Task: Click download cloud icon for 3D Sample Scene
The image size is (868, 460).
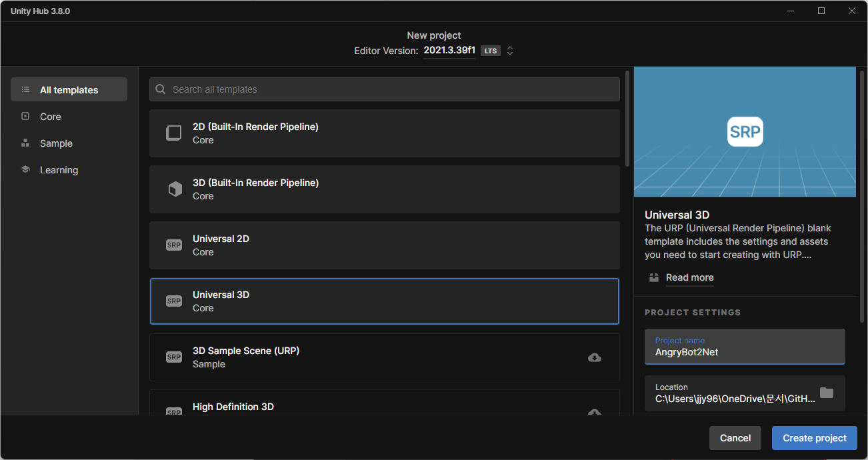Action: (595, 357)
